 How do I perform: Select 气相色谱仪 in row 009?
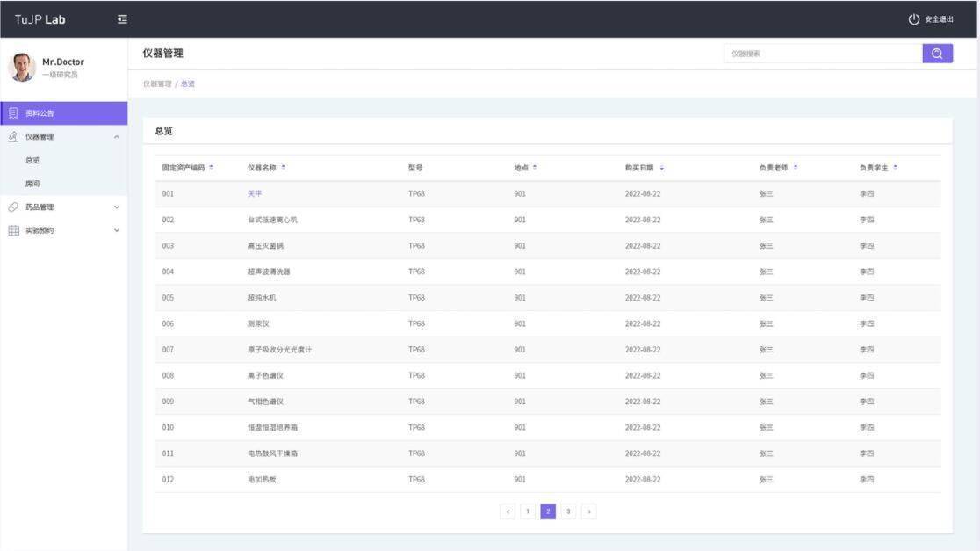265,402
